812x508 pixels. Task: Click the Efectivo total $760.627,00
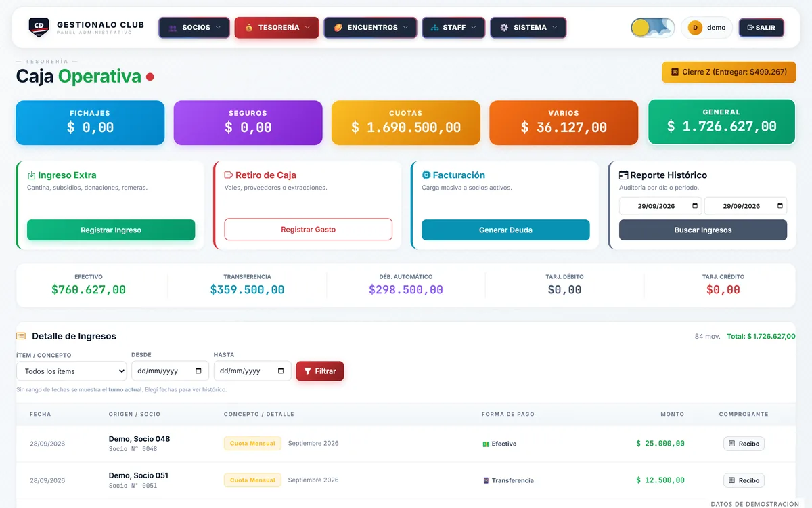[89, 290]
